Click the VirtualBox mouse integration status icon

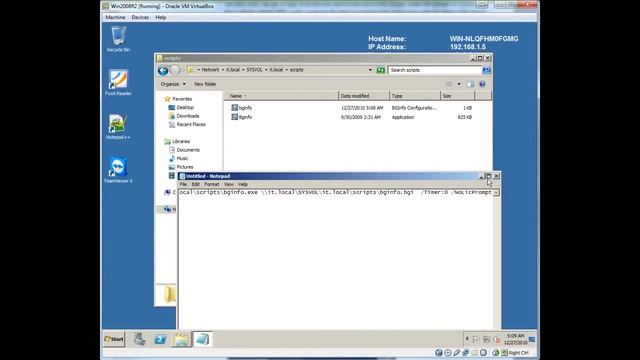pos(495,353)
